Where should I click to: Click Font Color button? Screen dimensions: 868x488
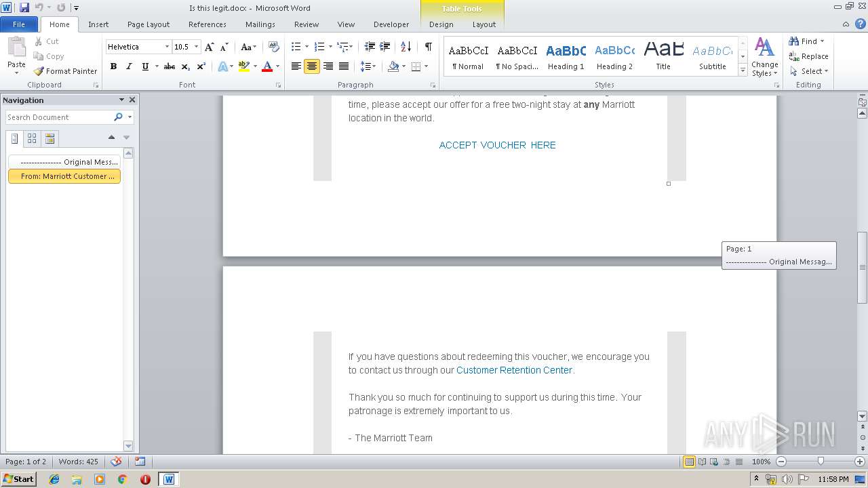point(267,66)
